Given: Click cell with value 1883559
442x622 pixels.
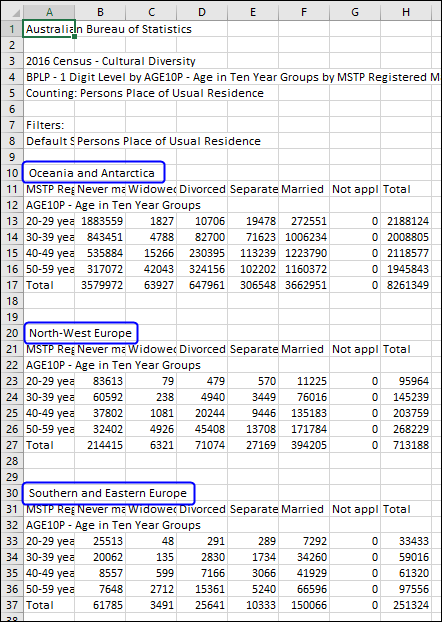Looking at the screenshot, I should tap(100, 221).
